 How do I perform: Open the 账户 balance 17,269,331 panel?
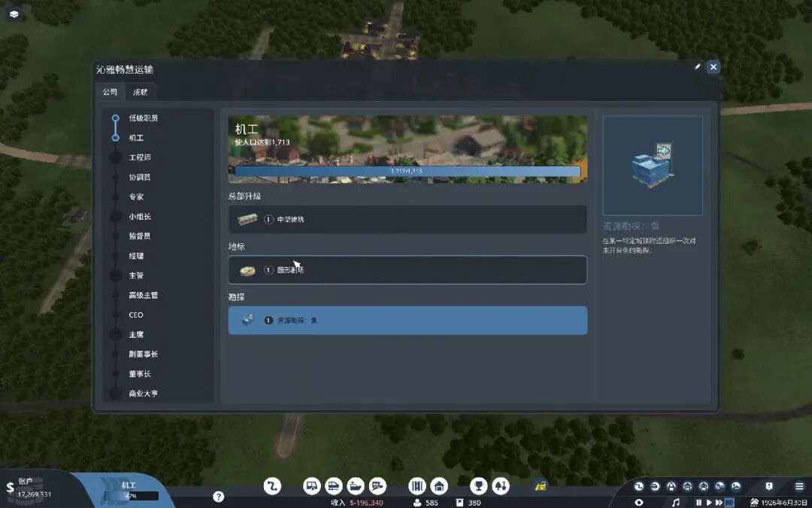[34, 488]
